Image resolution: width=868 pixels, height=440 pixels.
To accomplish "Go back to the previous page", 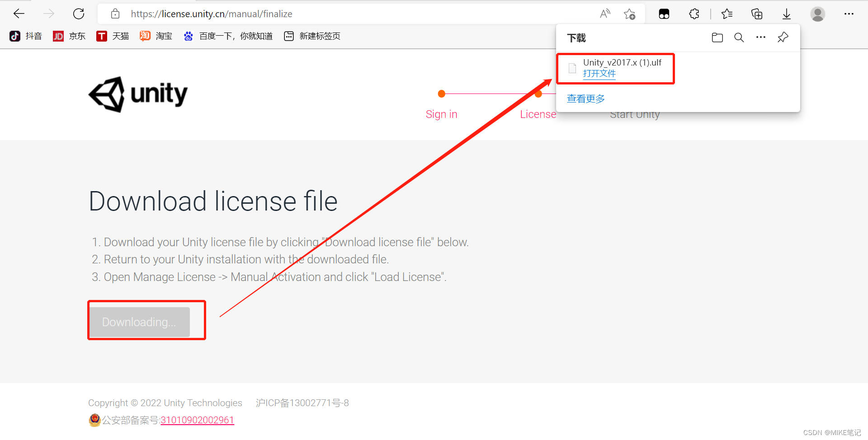I will [19, 14].
